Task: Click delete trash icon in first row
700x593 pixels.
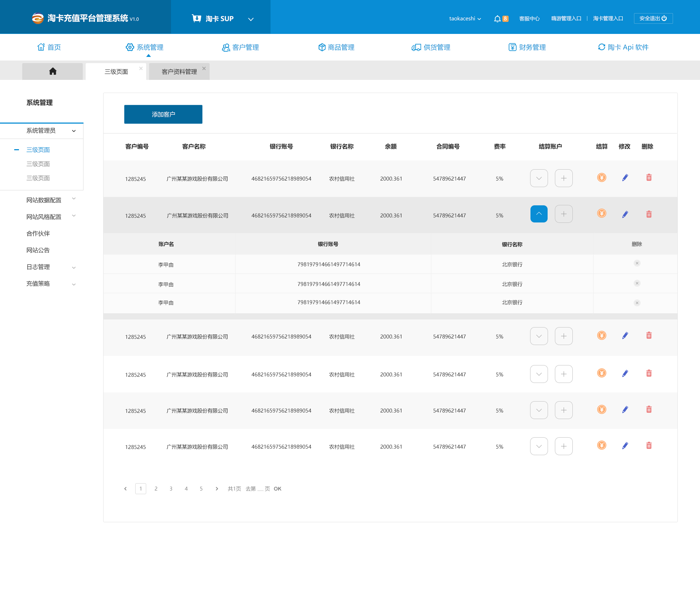Action: (x=649, y=178)
